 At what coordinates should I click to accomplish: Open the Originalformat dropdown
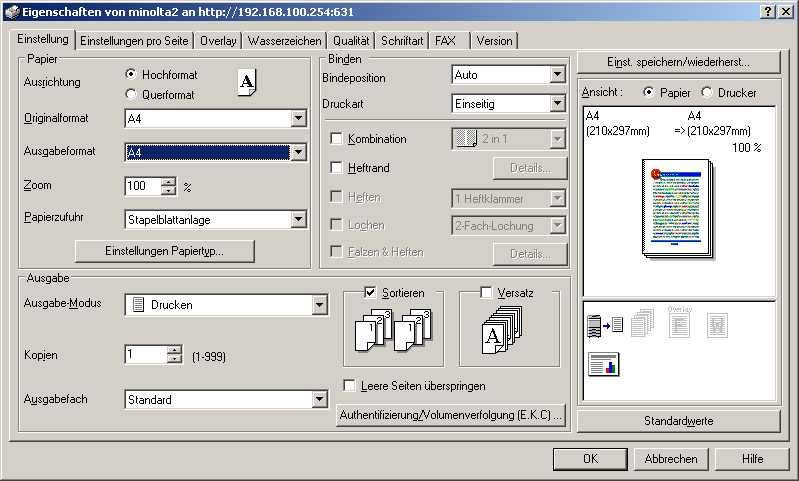[x=297, y=119]
